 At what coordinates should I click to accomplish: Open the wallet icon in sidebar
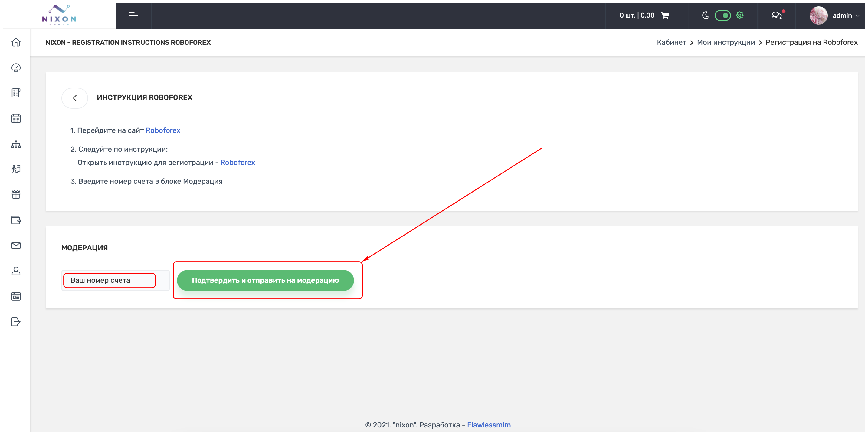pyautogui.click(x=16, y=220)
